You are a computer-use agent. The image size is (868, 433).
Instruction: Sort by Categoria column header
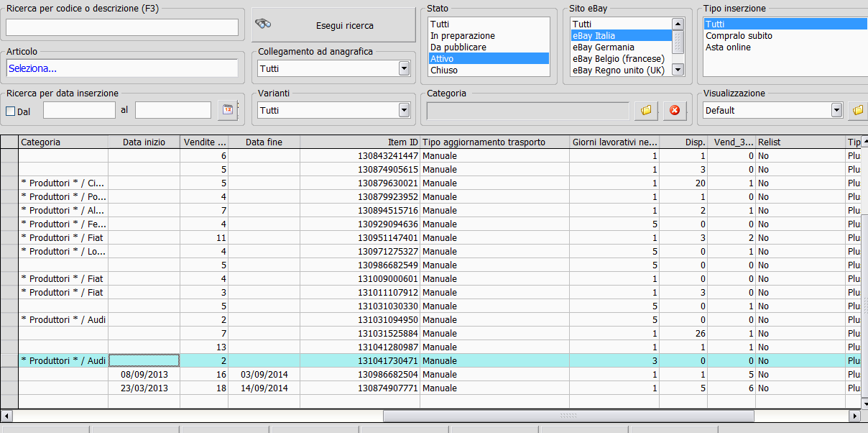(x=63, y=142)
